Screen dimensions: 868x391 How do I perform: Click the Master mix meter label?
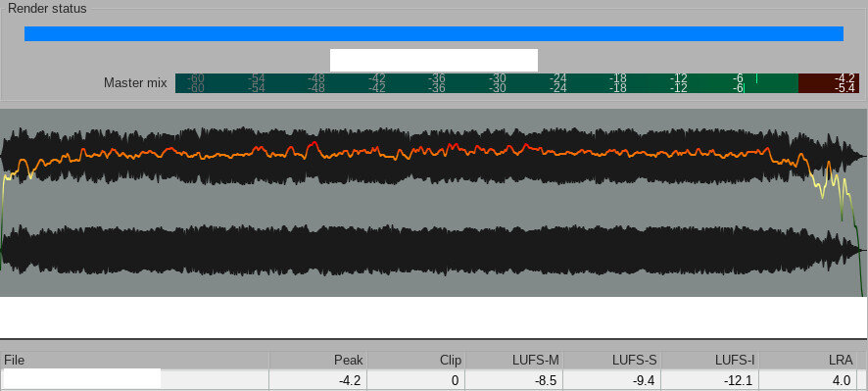click(135, 83)
